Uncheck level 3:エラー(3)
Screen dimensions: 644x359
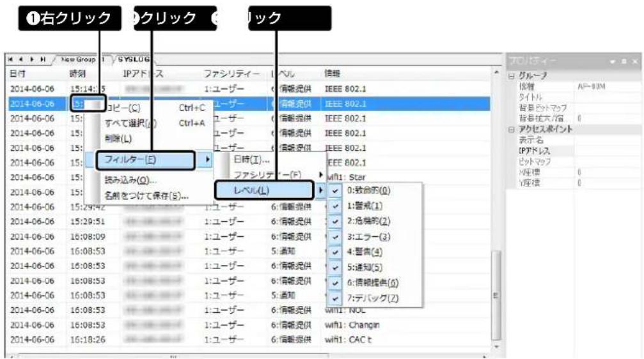pos(336,237)
